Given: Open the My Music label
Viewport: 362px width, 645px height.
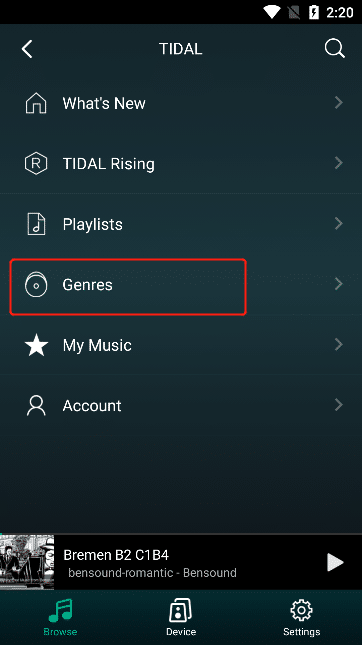Looking at the screenshot, I should (x=97, y=345).
